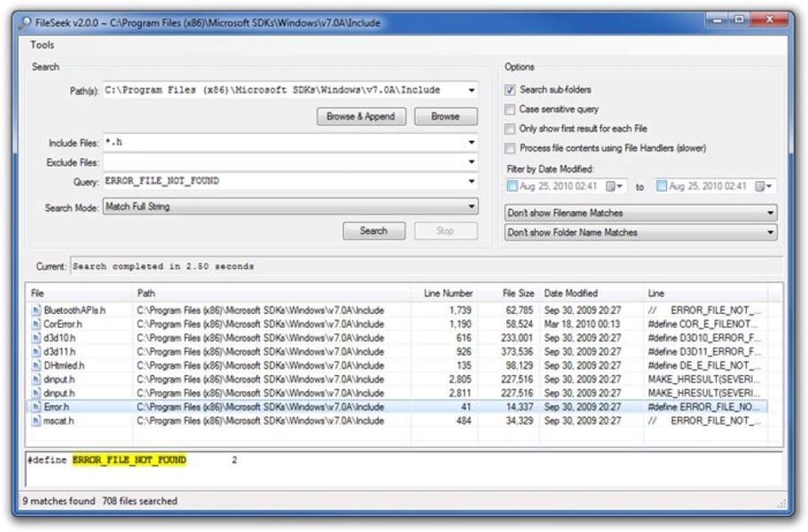Click the CorError.h file icon
This screenshot has height=532, width=808.
[36, 325]
